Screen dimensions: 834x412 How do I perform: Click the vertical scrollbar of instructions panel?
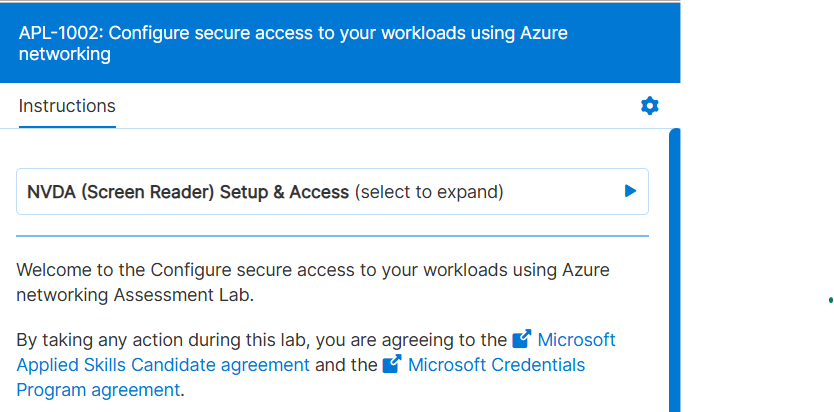pos(675,270)
